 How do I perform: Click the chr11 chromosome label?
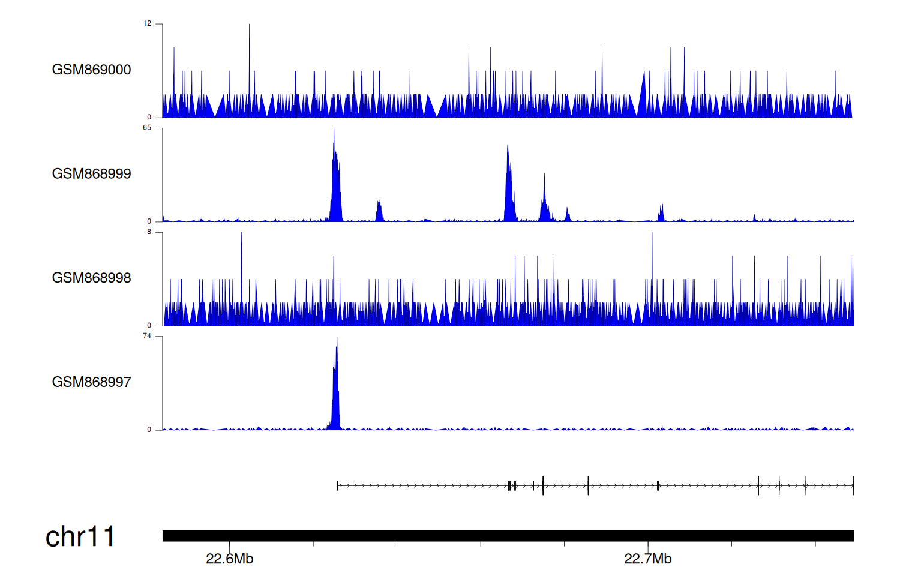[80, 536]
